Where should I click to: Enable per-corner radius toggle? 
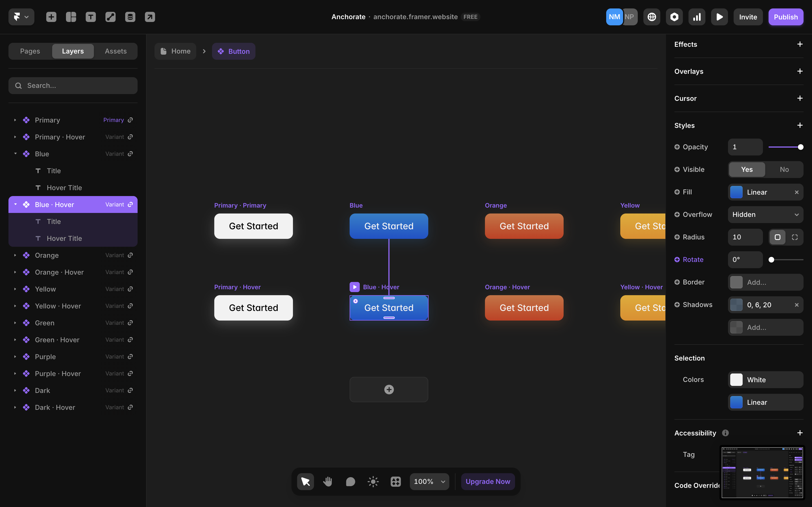795,237
